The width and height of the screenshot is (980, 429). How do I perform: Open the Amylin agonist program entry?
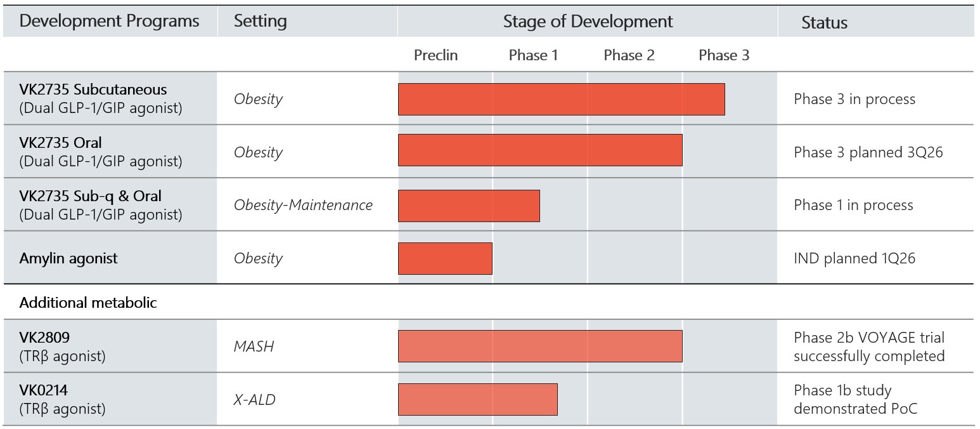point(68,258)
